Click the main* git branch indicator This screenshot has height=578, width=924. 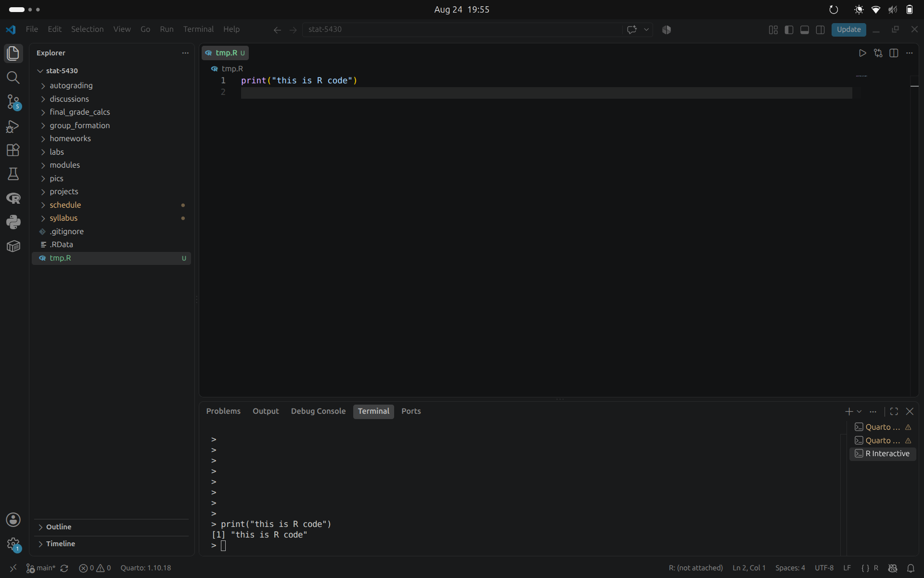tap(41, 568)
